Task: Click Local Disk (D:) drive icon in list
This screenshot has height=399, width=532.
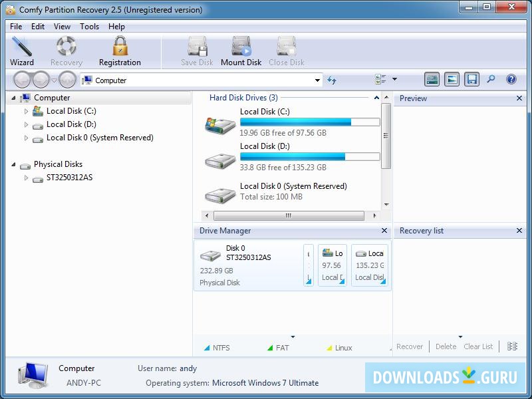Action: click(220, 160)
